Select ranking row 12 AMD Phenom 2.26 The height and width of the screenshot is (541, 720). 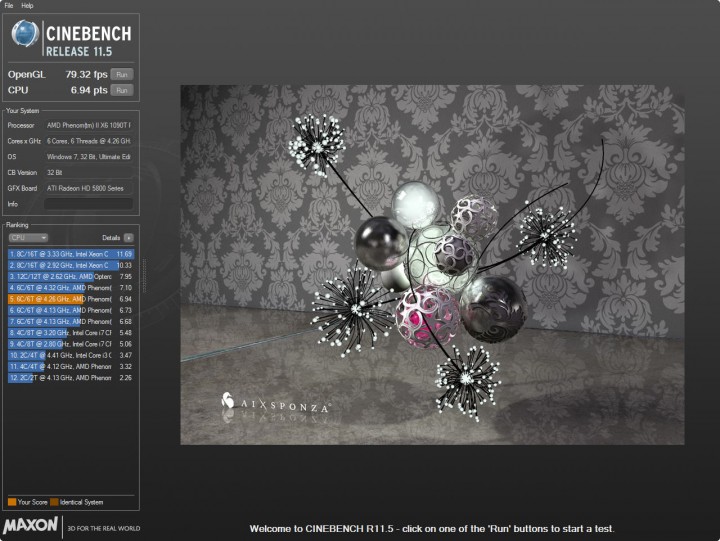pos(71,378)
